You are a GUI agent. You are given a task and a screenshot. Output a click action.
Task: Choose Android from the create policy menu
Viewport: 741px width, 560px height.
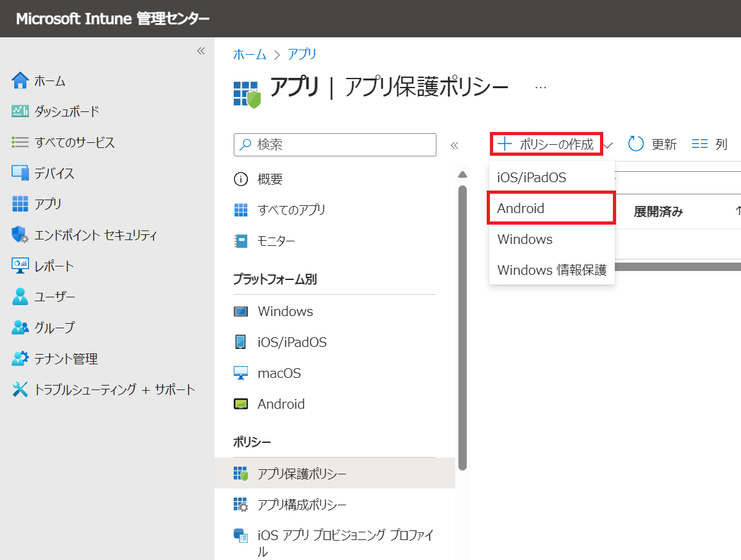[x=552, y=208]
